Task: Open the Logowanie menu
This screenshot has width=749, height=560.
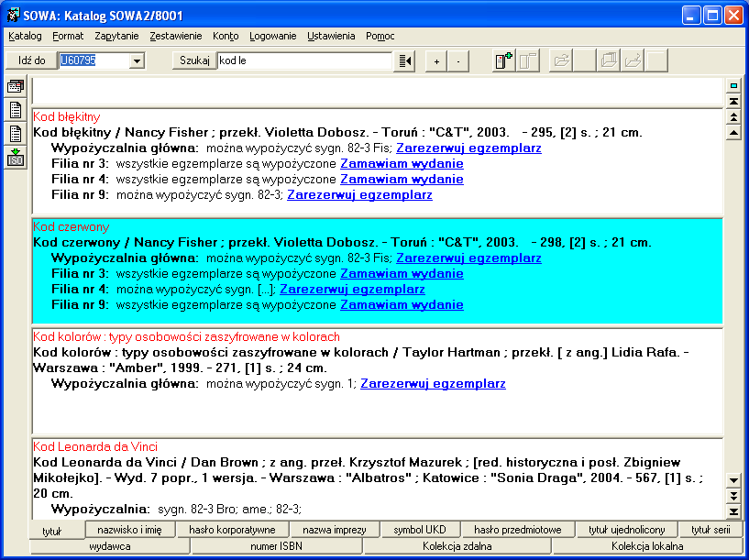Action: (x=273, y=36)
